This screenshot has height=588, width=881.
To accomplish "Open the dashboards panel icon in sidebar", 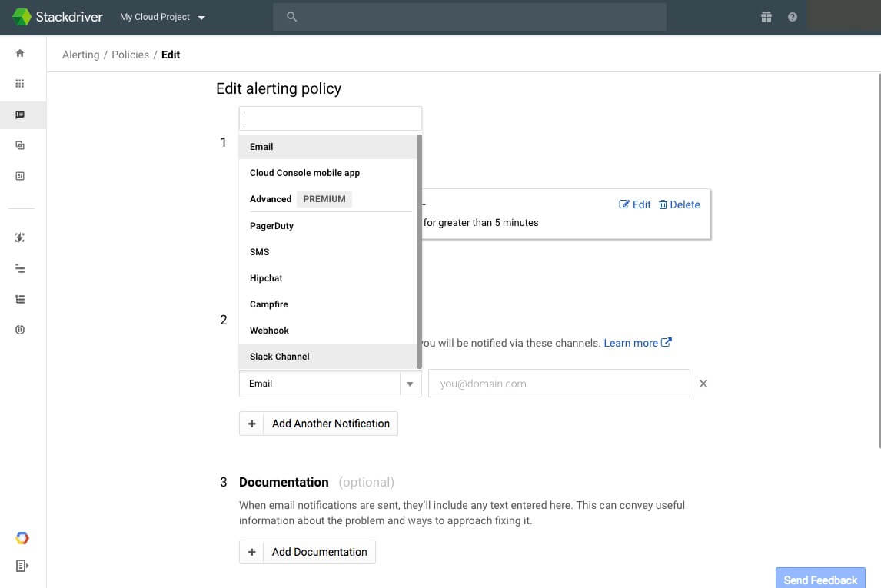I will [x=20, y=176].
